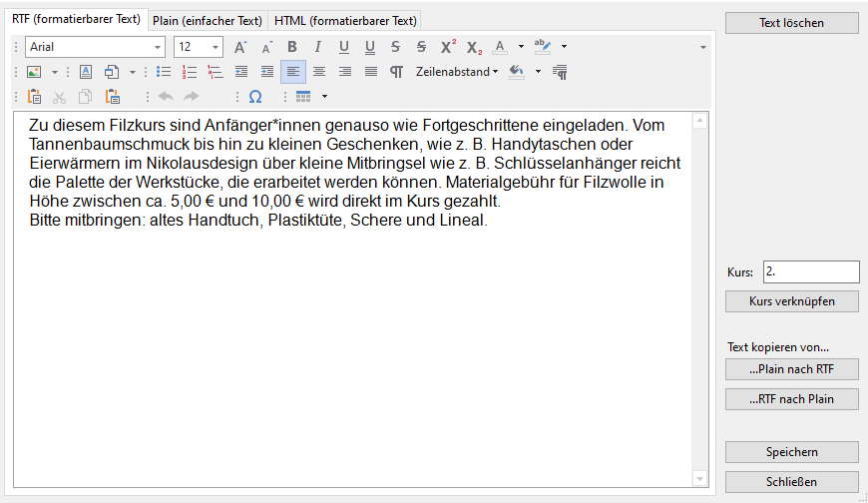The width and height of the screenshot is (868, 503).
Task: Justify the text
Action: point(371,72)
